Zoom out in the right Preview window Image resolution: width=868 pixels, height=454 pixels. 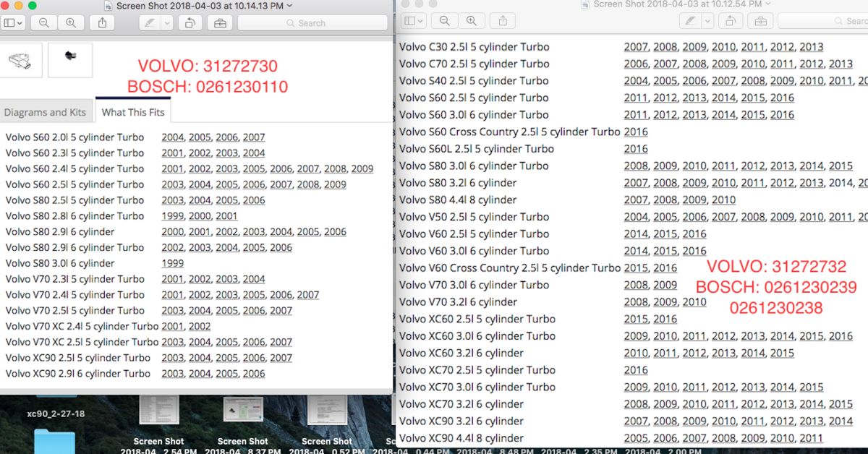coord(444,20)
